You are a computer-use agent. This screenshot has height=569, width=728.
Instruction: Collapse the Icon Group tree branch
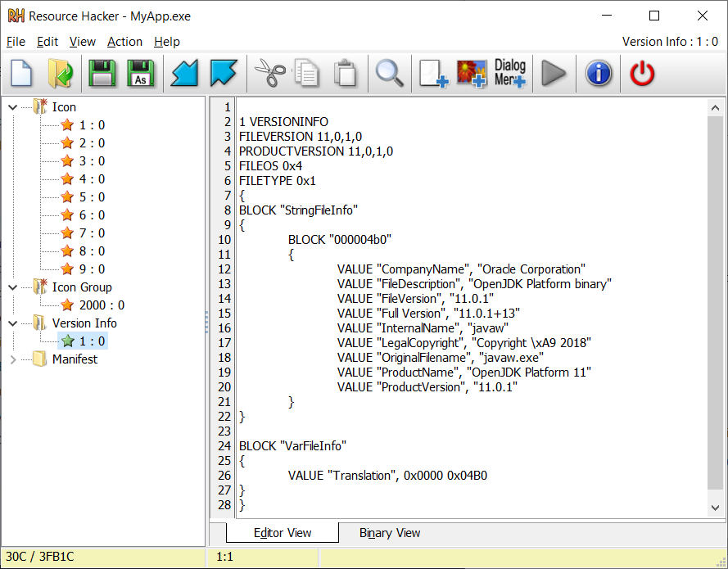[13, 287]
